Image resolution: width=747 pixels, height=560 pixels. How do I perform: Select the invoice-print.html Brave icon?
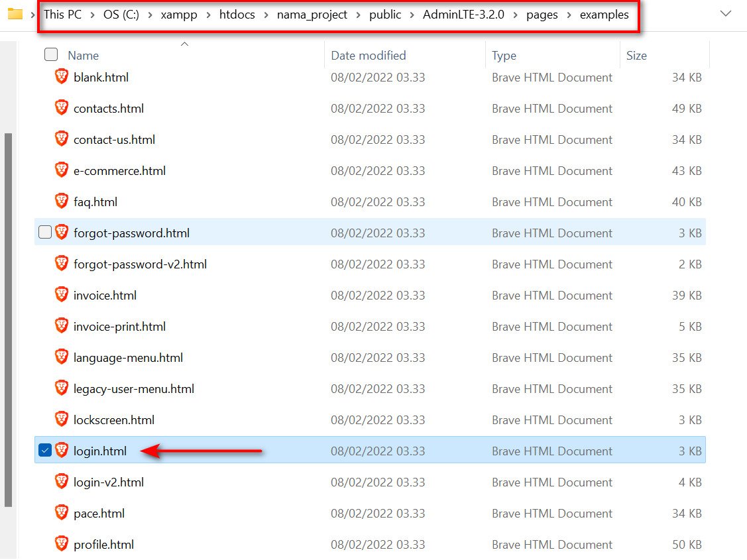pyautogui.click(x=62, y=325)
